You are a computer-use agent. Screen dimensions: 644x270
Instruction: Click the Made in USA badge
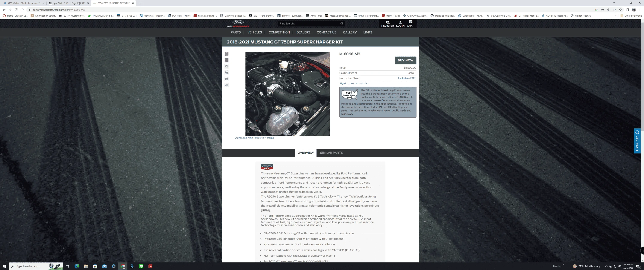coord(267,167)
